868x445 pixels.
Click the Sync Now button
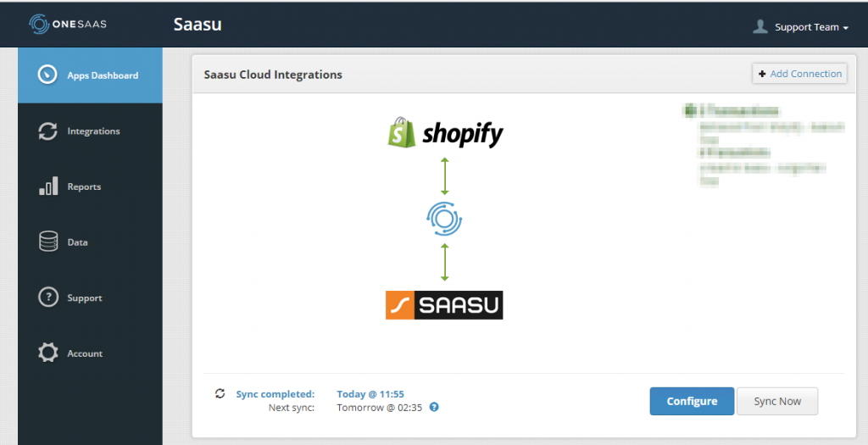(777, 401)
